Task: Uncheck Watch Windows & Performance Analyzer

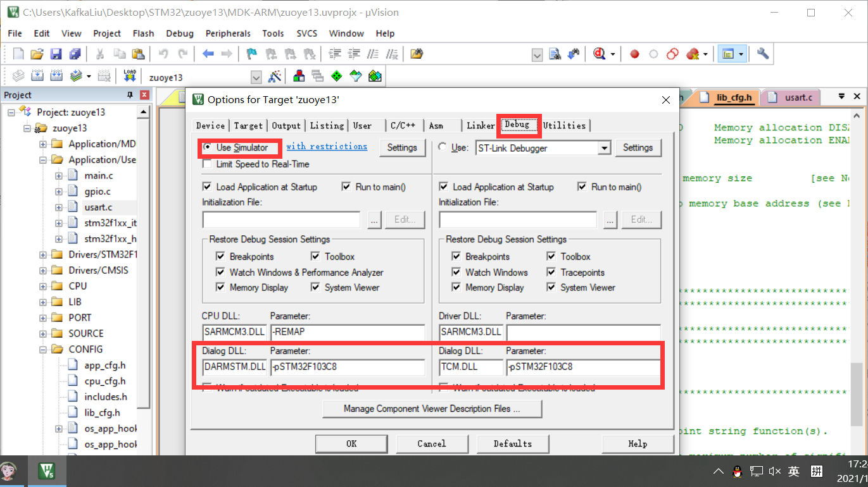Action: [x=220, y=272]
